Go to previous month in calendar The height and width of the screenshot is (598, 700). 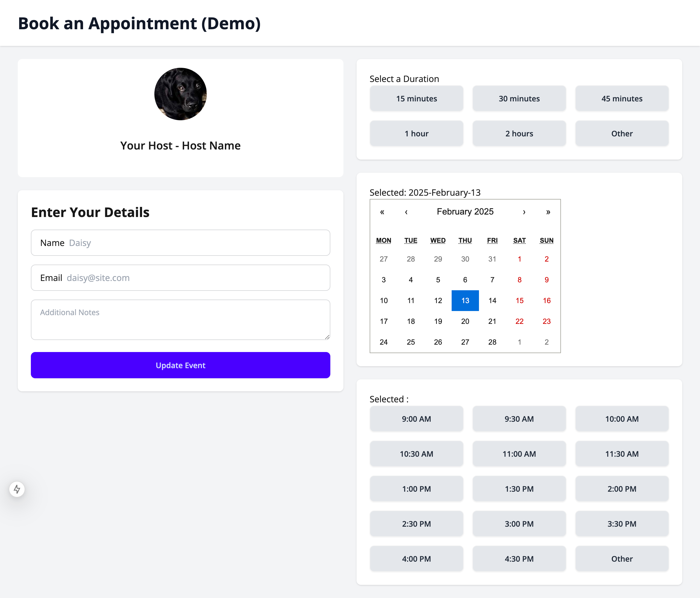[406, 212]
